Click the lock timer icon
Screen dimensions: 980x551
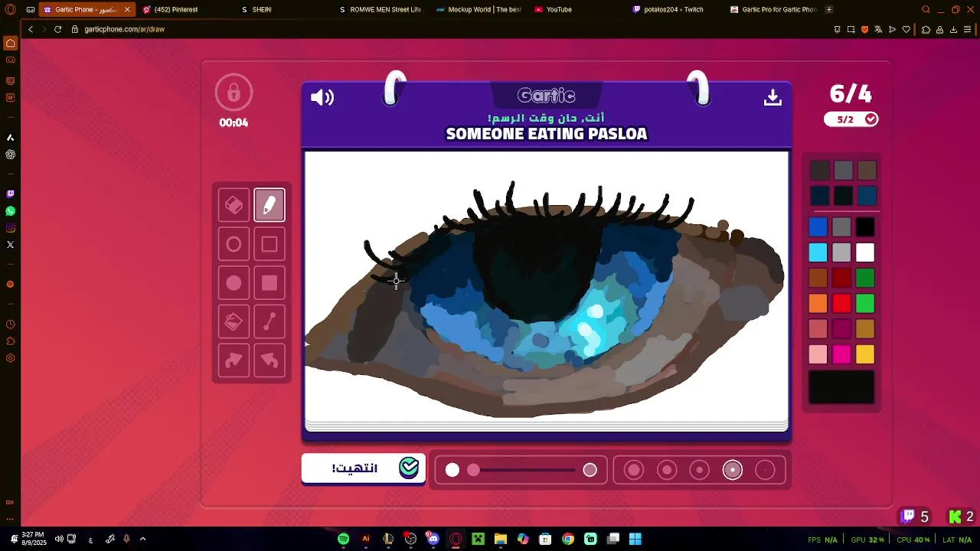click(x=234, y=93)
